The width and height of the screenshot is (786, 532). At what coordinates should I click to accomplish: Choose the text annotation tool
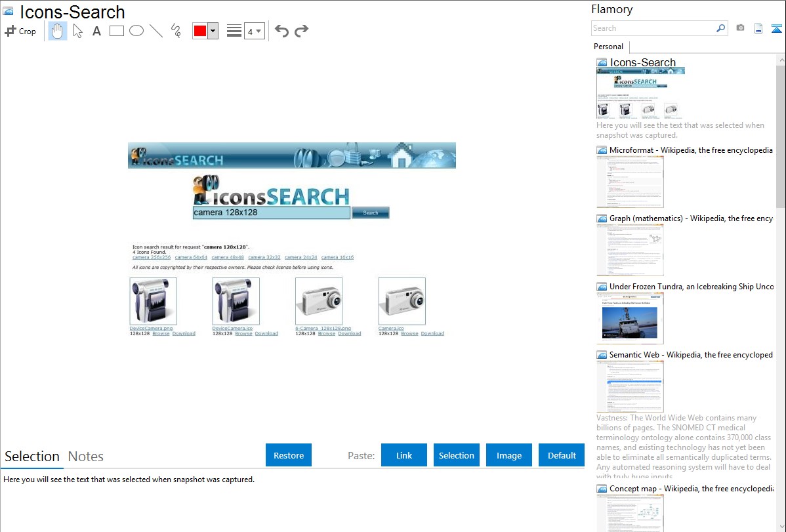[x=96, y=31]
